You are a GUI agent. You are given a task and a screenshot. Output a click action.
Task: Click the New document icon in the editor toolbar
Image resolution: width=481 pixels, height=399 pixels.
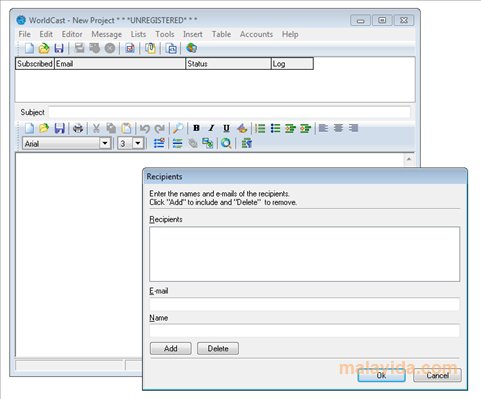click(29, 128)
